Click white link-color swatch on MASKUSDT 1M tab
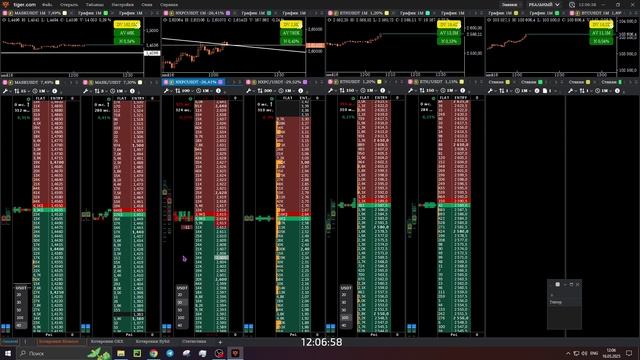The height and width of the screenshot is (360, 640). (65, 13)
